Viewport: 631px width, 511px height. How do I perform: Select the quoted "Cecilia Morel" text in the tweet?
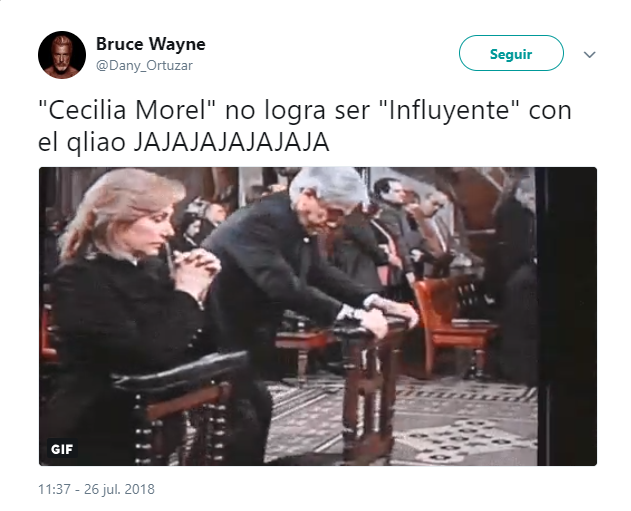tap(128, 111)
